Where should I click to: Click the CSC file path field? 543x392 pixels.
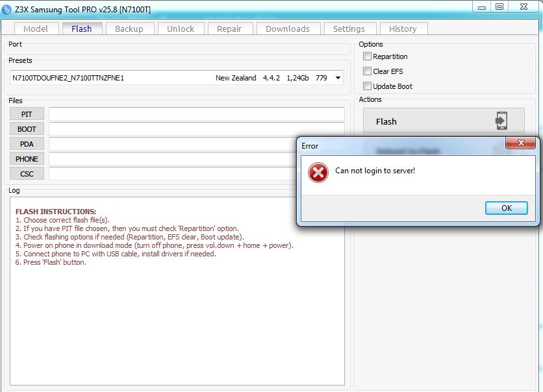(173, 173)
